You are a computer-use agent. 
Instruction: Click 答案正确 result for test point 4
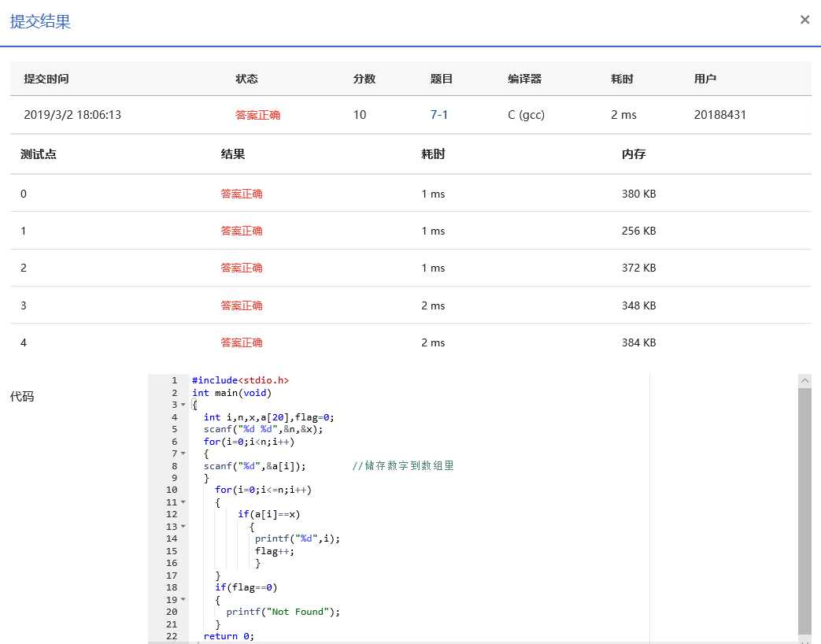242,342
